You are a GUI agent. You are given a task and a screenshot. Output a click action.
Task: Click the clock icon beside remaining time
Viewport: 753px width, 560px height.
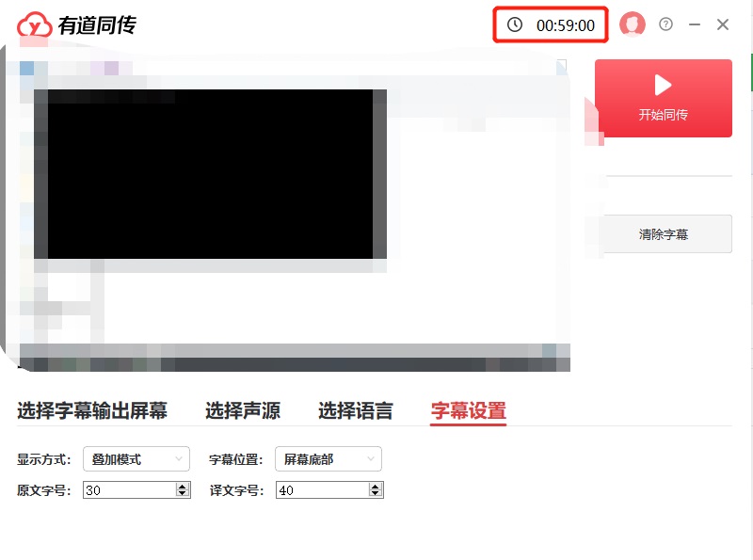tap(515, 24)
